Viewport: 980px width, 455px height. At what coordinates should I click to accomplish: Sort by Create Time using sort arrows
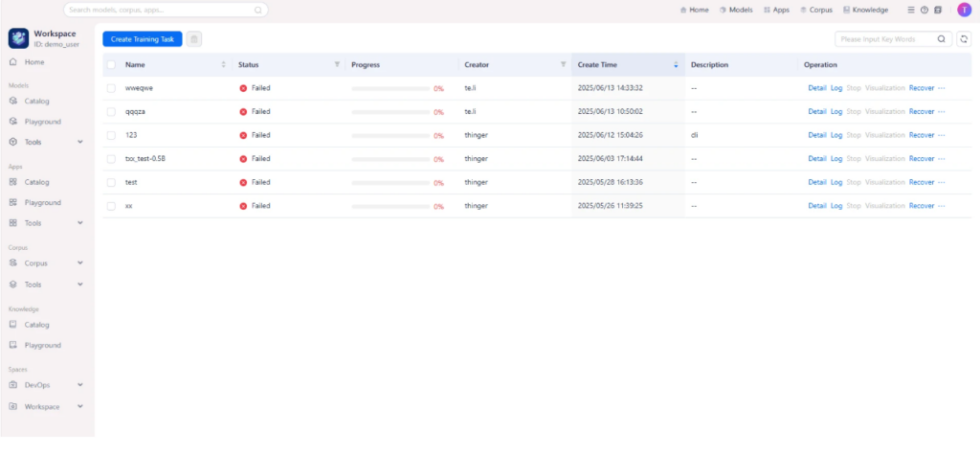pyautogui.click(x=676, y=65)
